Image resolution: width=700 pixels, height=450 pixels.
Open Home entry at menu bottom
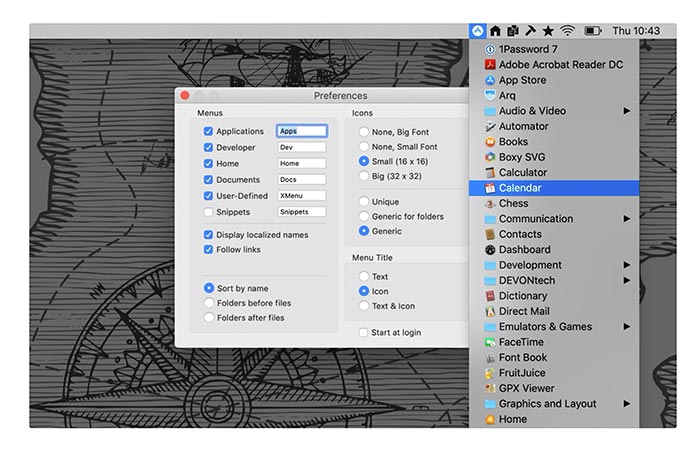(554, 419)
